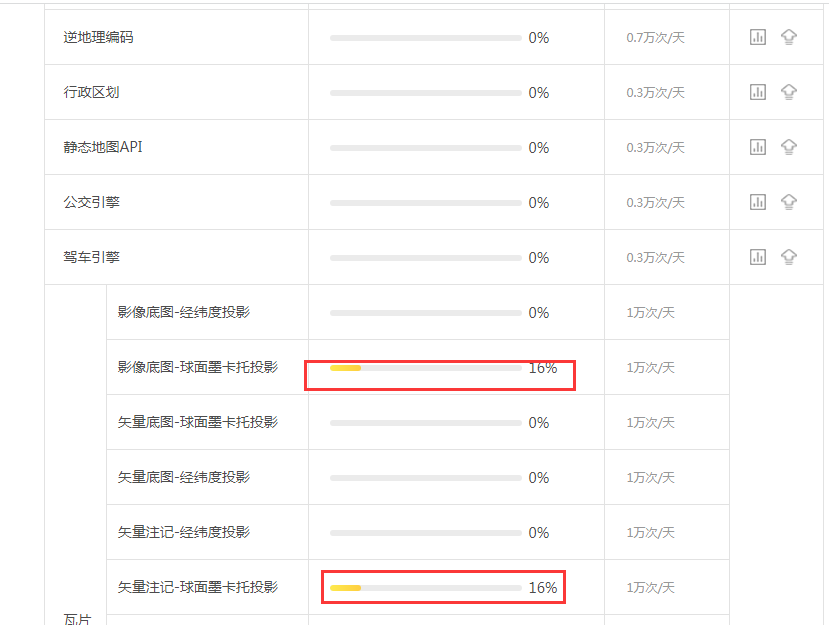The width and height of the screenshot is (829, 625).
Task: Click usage bar of 矢量注记-球面墨卡托投影
Action: 426,588
